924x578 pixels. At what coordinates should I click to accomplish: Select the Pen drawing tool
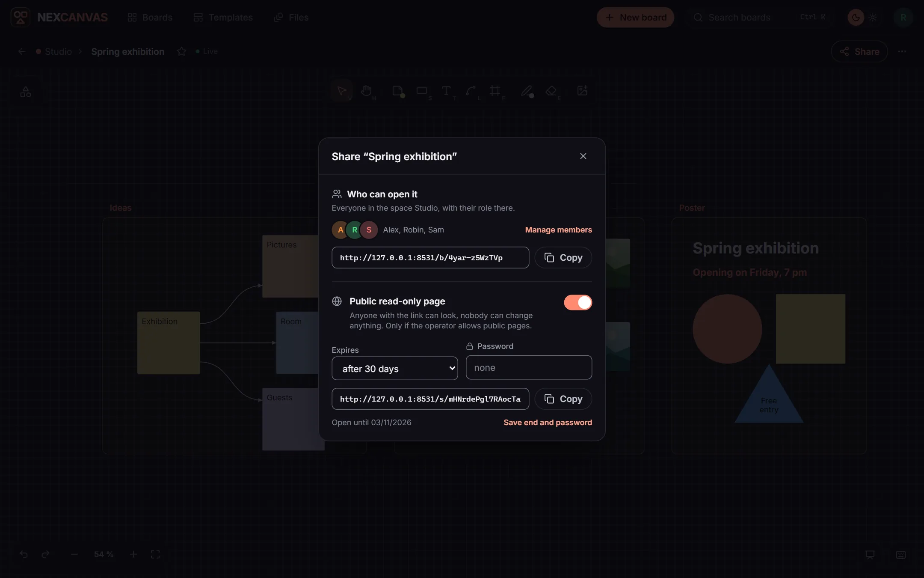click(x=527, y=91)
